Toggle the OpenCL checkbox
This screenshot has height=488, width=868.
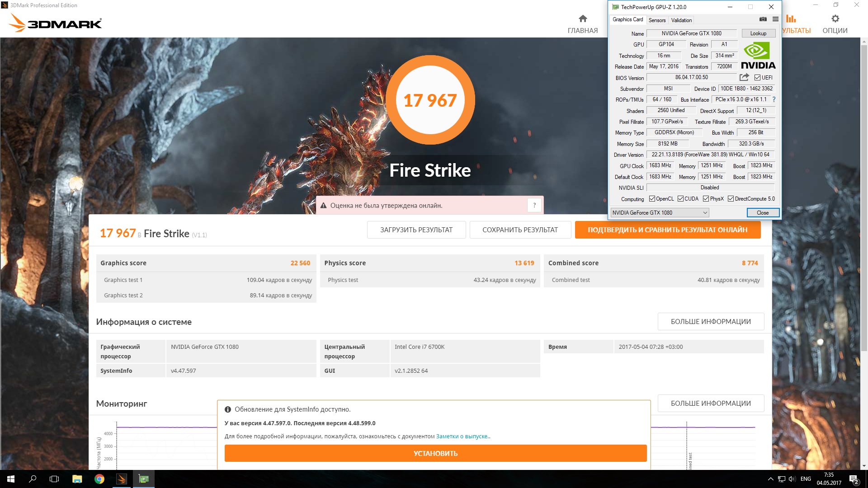click(x=652, y=199)
